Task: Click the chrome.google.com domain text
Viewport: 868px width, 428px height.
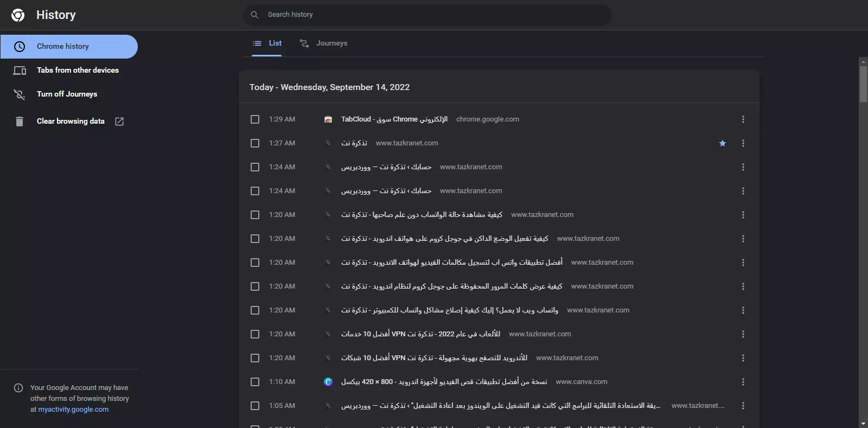Action: [x=488, y=119]
